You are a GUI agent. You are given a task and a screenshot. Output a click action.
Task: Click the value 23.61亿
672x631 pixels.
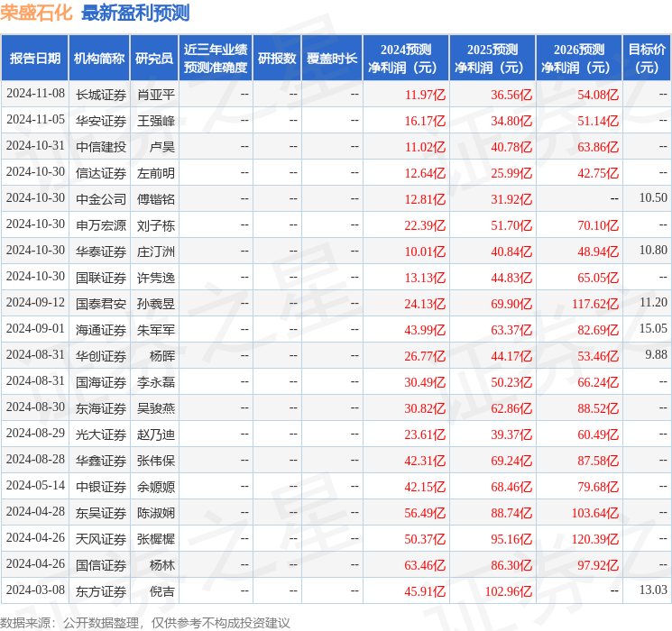point(425,434)
